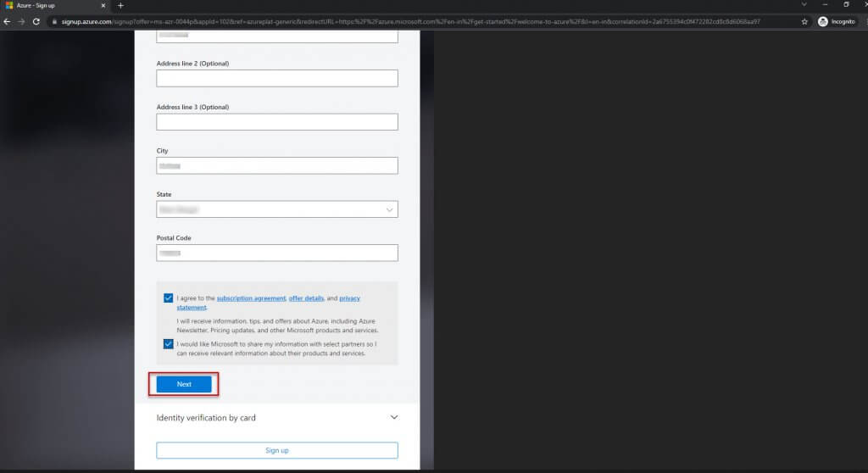Screen dimensions: 868x473
Task: Uncheck the subscription agreement checkbox
Action: pos(169,298)
